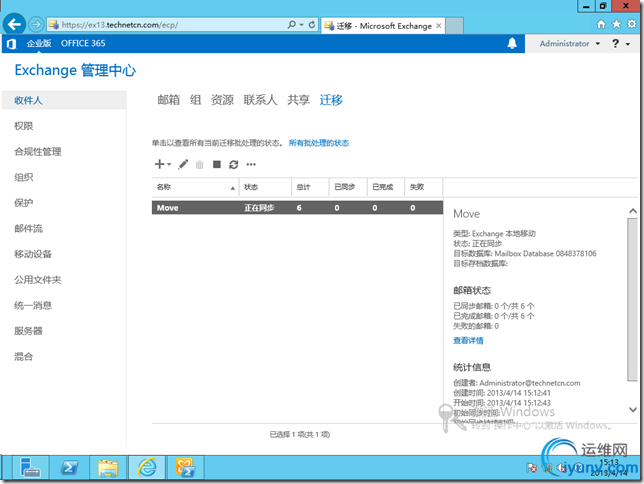This screenshot has height=484, width=644.
Task: Select 邮件流 in the left navigation
Action: (28, 228)
